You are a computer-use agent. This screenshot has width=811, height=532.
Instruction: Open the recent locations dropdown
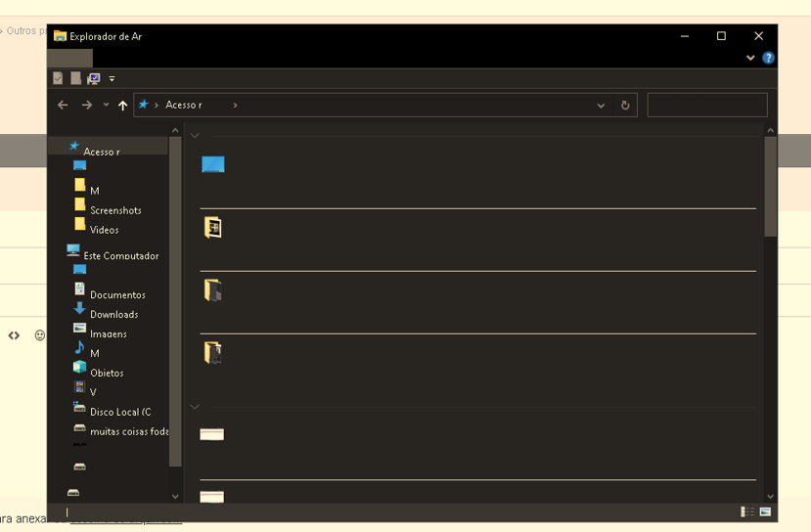pos(106,105)
